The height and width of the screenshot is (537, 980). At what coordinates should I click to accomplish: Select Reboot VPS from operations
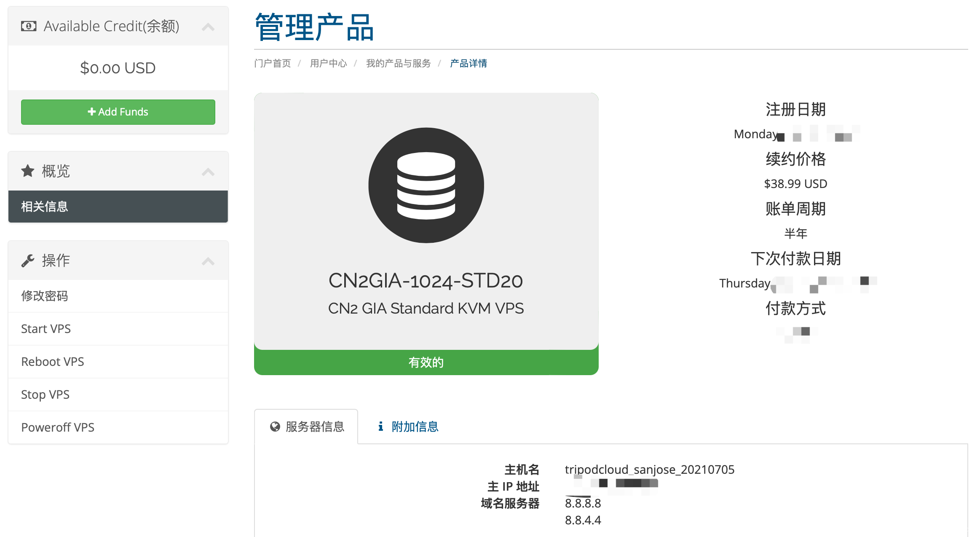pos(52,361)
